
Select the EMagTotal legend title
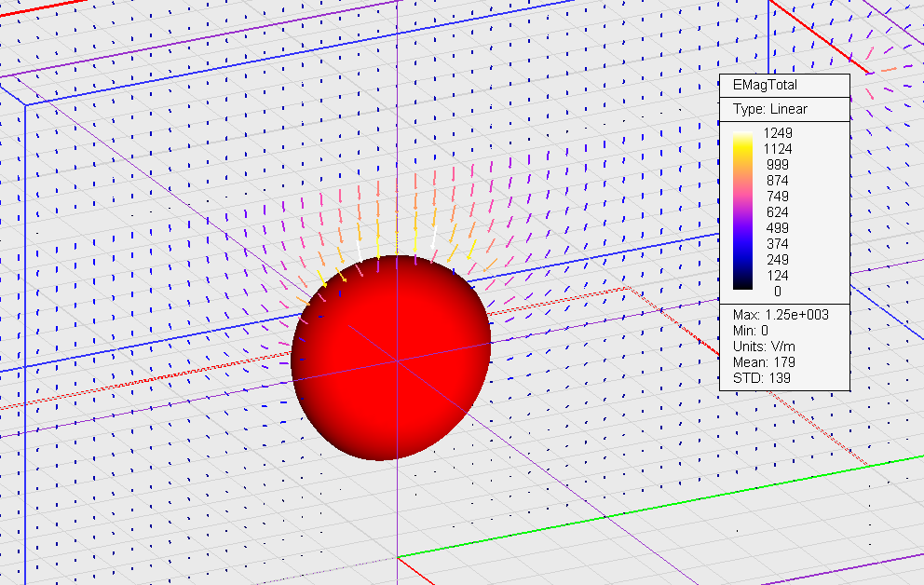coord(765,85)
